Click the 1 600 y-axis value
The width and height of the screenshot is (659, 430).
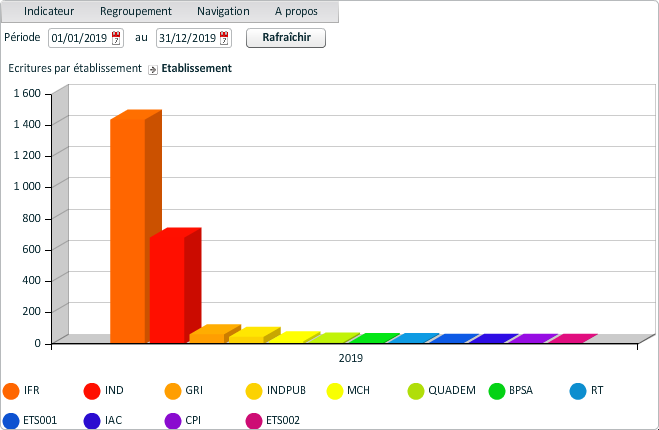pos(27,93)
